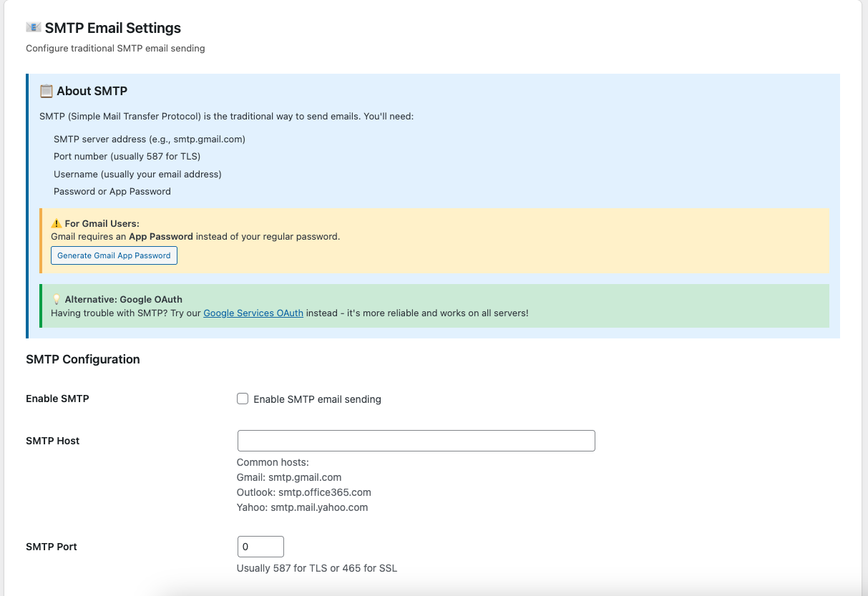Select the Outlook smtp.office365.com hint text
Viewport: 868px width, 596px height.
303,492
